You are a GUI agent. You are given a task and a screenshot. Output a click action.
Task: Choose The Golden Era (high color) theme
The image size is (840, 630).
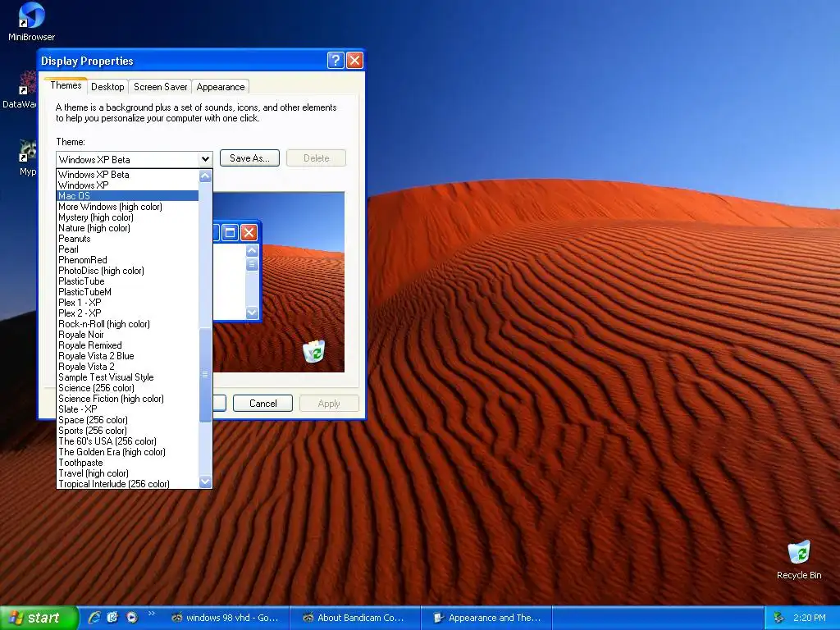click(x=127, y=452)
